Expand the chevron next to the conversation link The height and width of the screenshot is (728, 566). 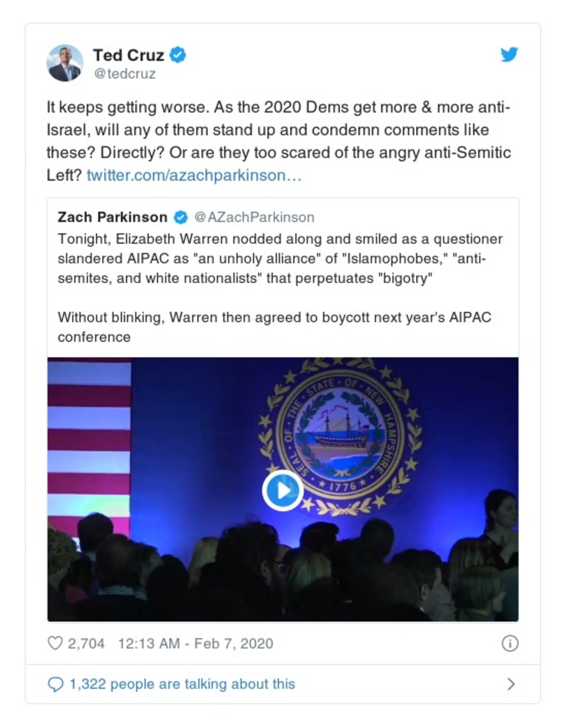513,683
